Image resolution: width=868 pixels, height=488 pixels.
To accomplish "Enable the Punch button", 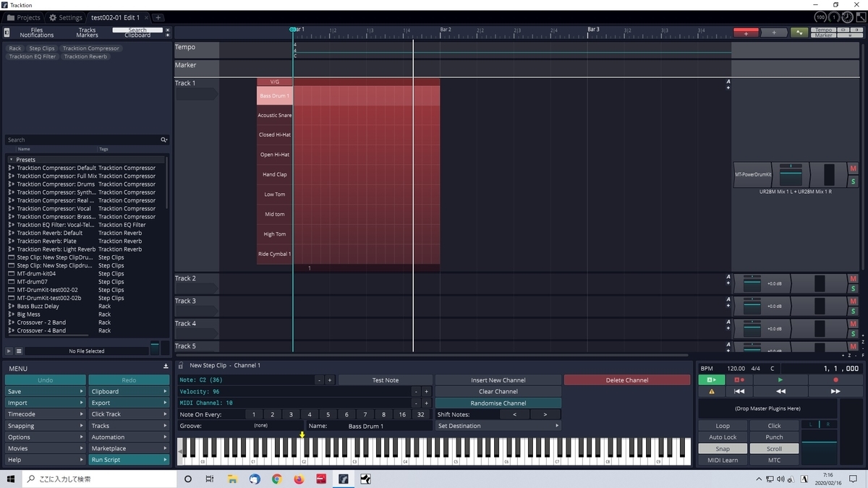I will pos(774,437).
